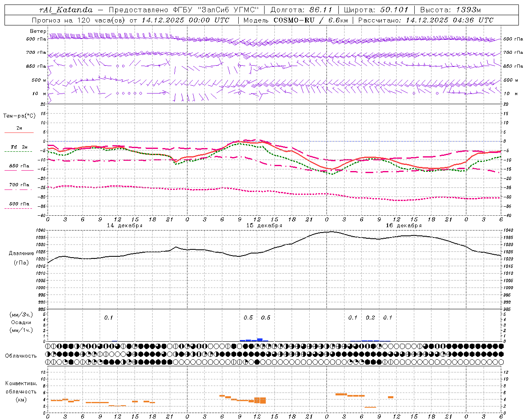Click pink dotted line sample under legend 500 гПа
The image size is (525, 420).
point(18,209)
